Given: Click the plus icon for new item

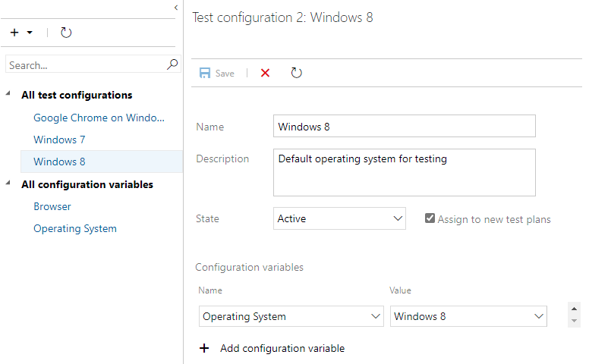Looking at the screenshot, I should [14, 33].
